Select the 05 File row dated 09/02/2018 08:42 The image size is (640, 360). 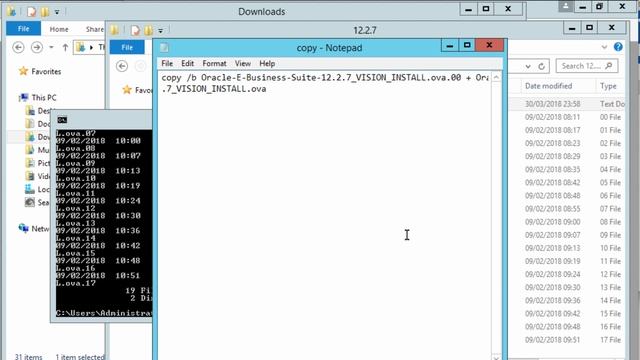(567, 182)
